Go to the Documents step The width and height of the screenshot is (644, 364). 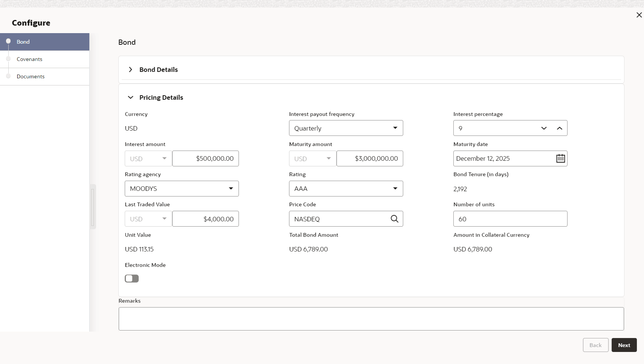click(31, 76)
